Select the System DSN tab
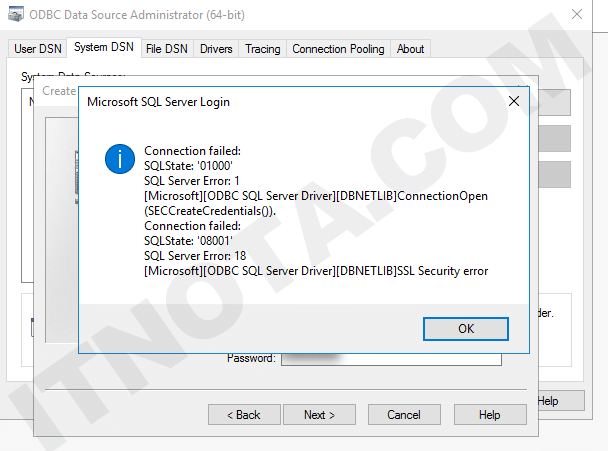The image size is (608, 451). point(104,48)
